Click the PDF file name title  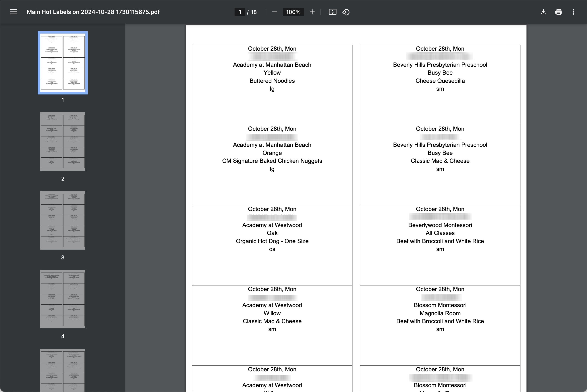coord(93,12)
